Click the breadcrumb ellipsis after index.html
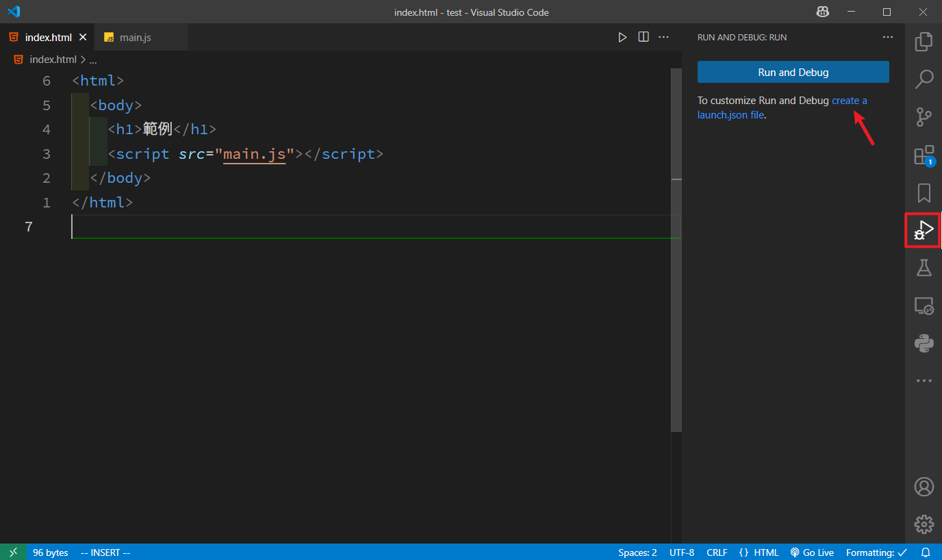This screenshot has width=942, height=560. 93,60
